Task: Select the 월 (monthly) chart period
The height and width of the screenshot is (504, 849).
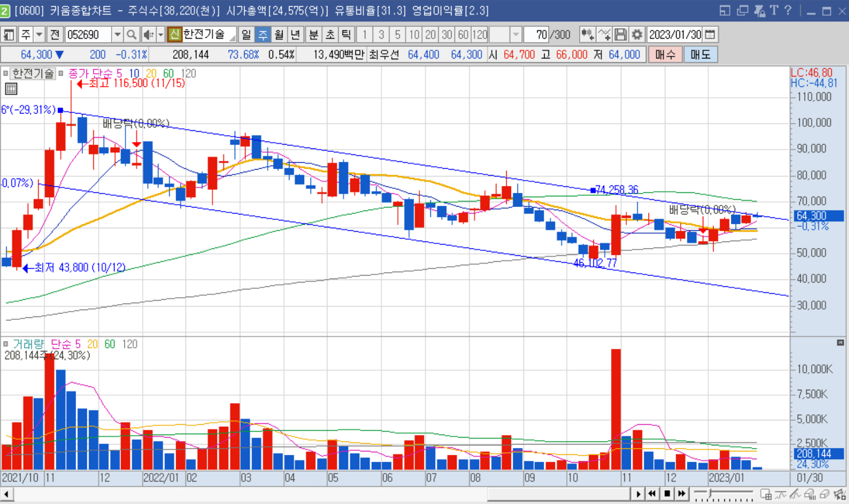Action: pos(279,34)
